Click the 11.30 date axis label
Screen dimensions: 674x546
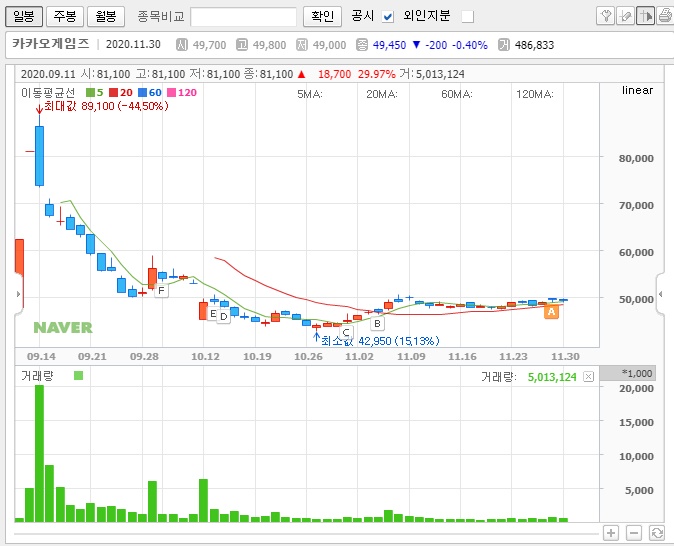click(565, 356)
